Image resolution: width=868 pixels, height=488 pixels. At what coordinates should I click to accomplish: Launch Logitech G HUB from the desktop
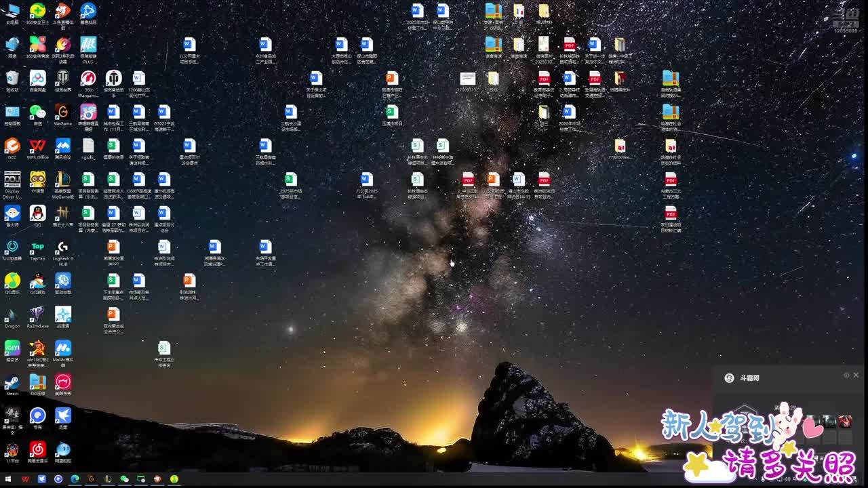pyautogui.click(x=63, y=248)
